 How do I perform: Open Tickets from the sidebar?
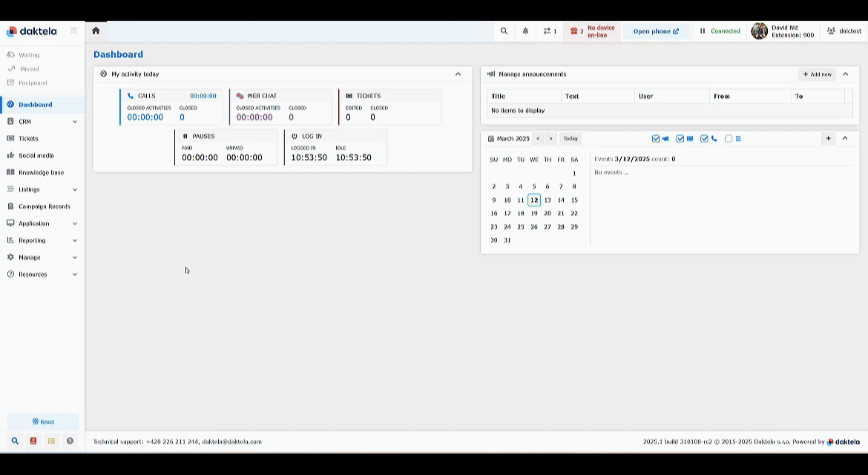pos(28,139)
